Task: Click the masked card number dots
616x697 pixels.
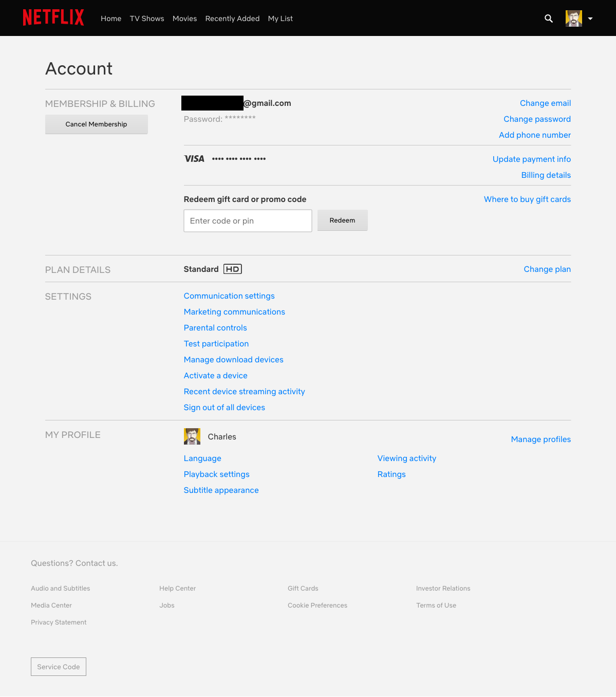Action: point(239,159)
